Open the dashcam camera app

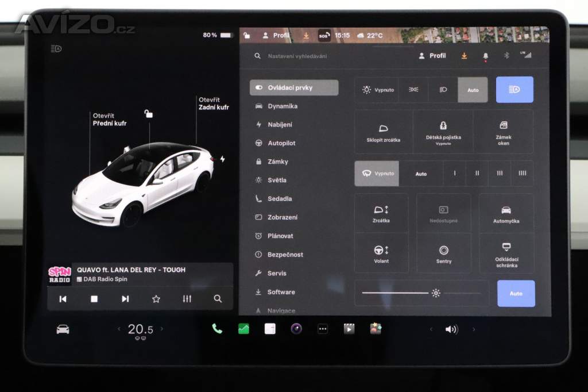tap(296, 329)
